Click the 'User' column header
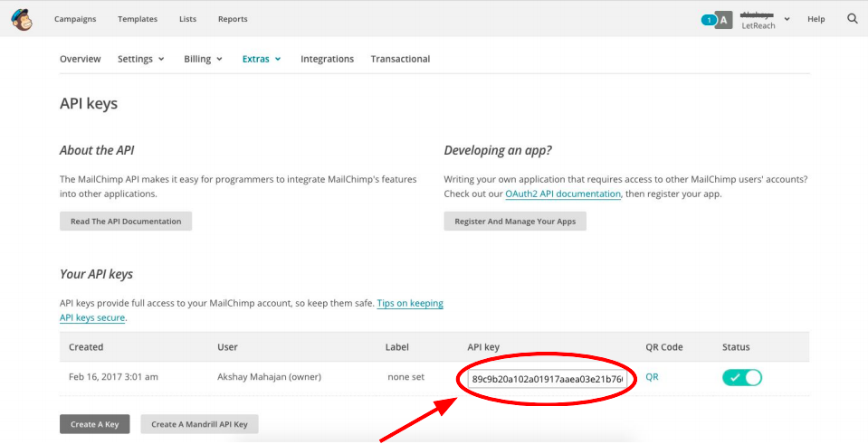The height and width of the screenshot is (444, 868). pos(227,347)
